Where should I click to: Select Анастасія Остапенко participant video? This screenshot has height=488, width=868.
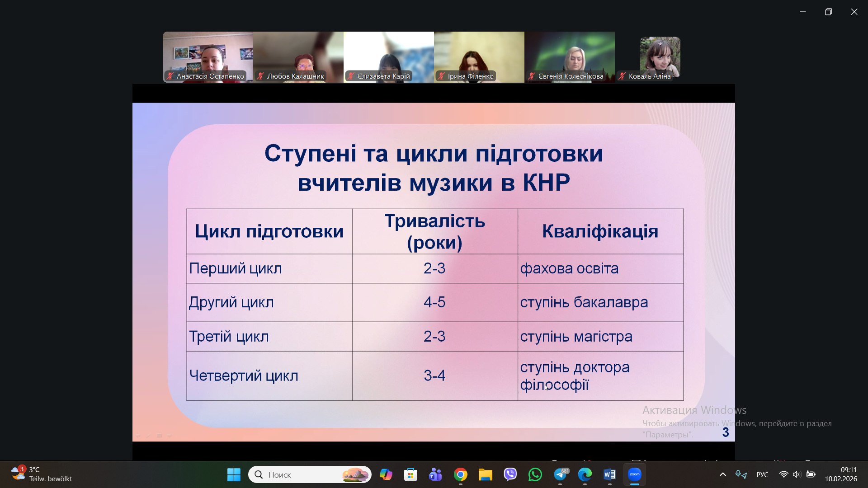[x=208, y=56]
